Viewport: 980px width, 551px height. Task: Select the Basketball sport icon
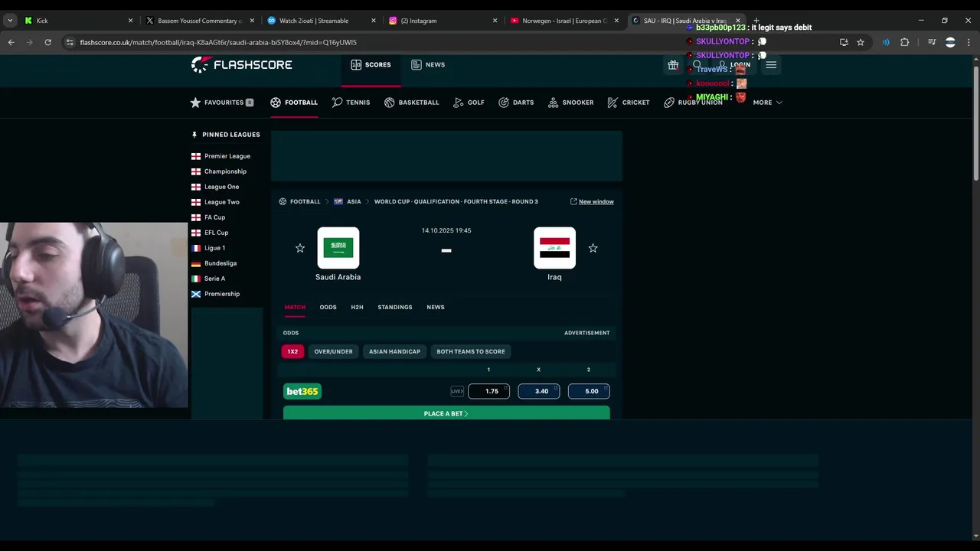coord(390,102)
